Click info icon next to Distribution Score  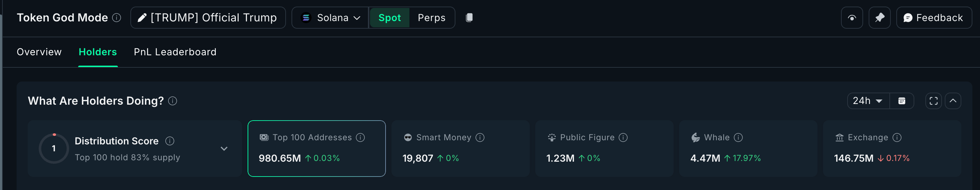170,141
